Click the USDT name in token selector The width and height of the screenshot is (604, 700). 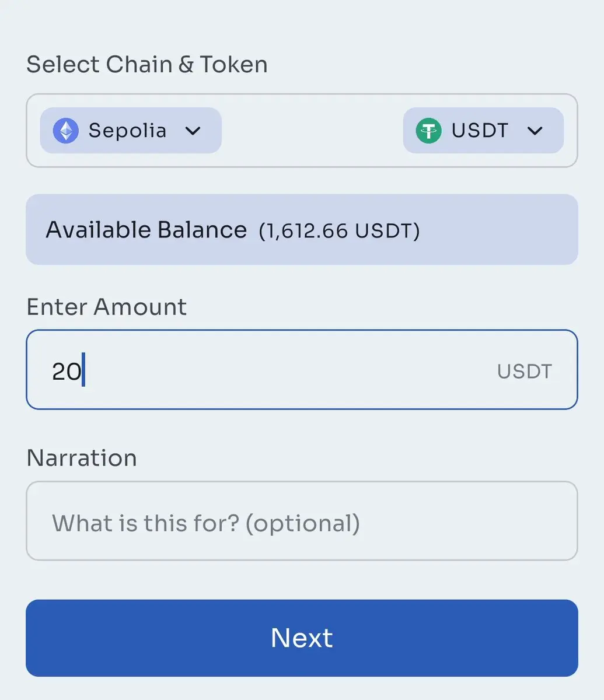point(480,131)
